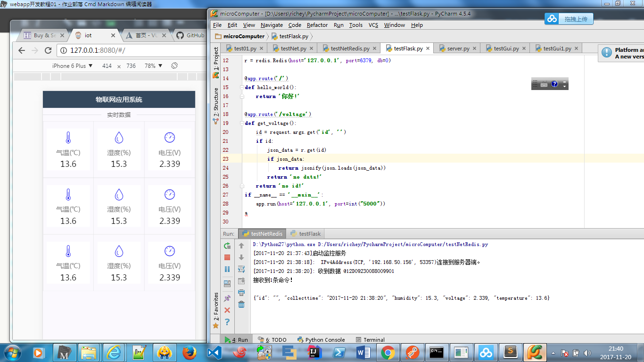644x362 pixels.
Task: Open the 78% zoom dropdown
Action: coord(153,66)
